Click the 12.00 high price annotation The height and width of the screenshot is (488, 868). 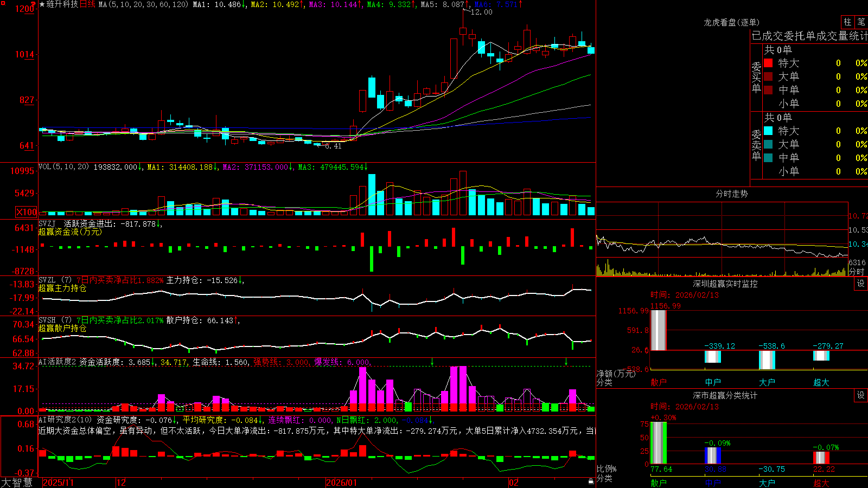pyautogui.click(x=482, y=12)
